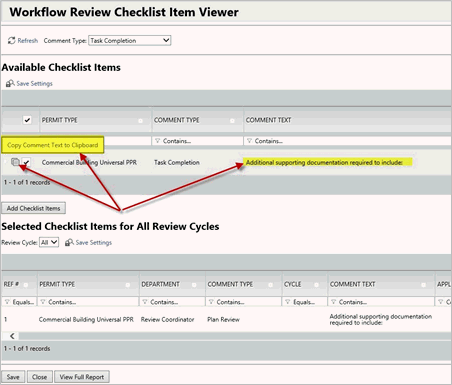Click filter funnel icon of Comment Type column
Screen dimensions: 452x385
click(157, 141)
